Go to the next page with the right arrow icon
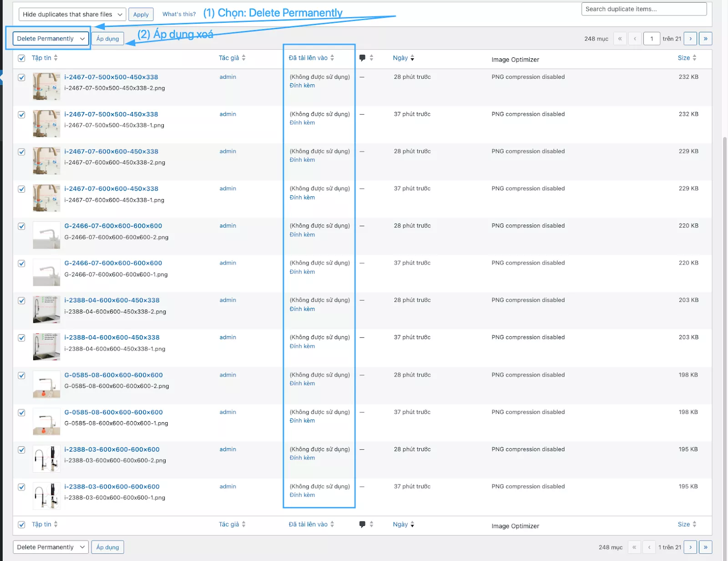Screen dimensions: 728x561 [x=690, y=38]
